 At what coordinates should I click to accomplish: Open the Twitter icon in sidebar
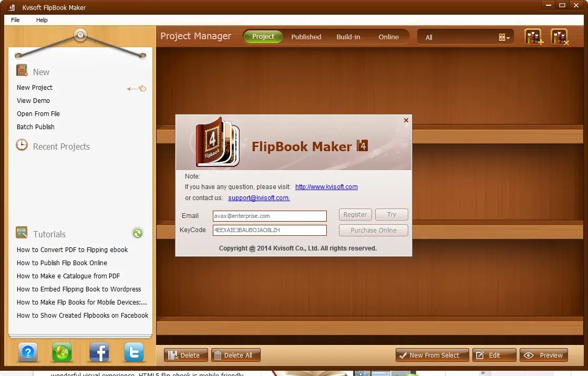[x=134, y=352]
